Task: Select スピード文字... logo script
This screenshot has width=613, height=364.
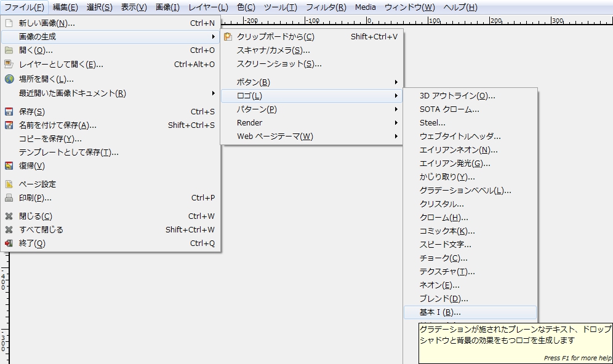Action: [470, 245]
